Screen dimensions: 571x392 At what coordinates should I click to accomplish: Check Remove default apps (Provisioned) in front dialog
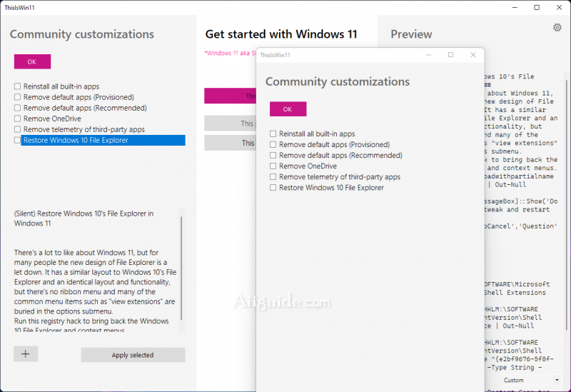click(273, 145)
